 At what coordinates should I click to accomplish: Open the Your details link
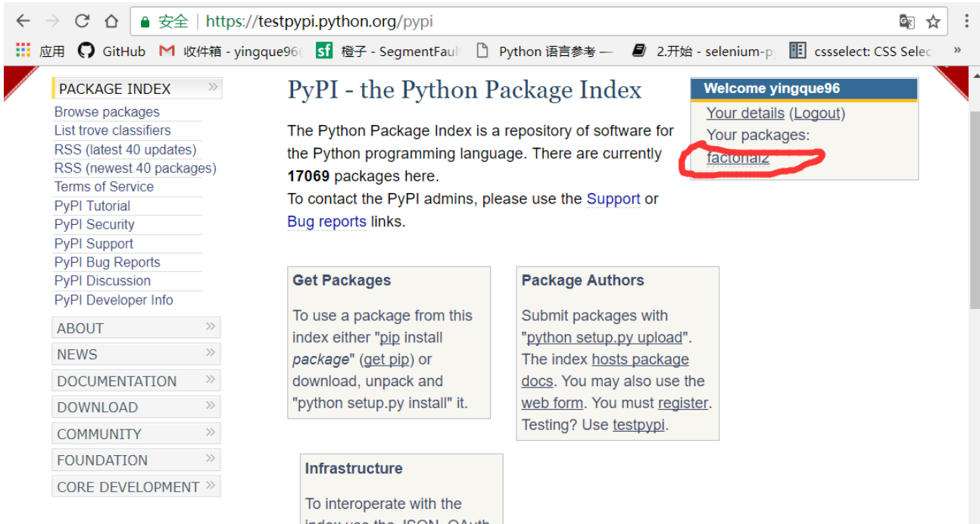tap(745, 114)
